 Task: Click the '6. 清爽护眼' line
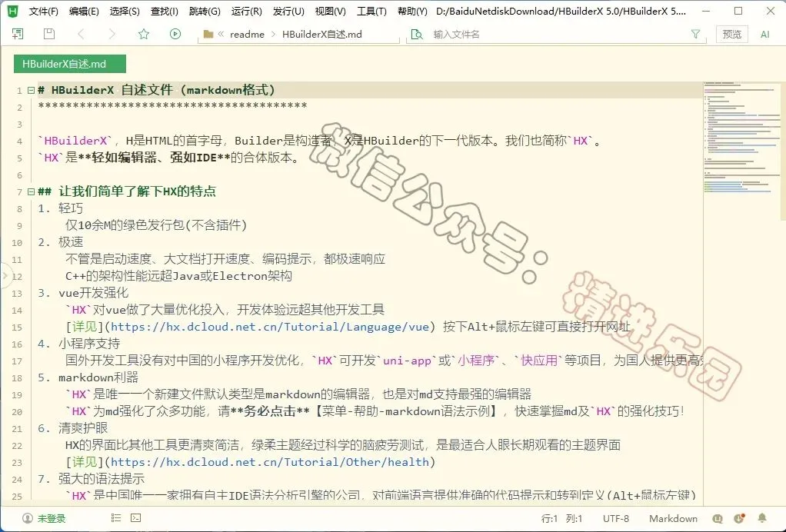click(73, 428)
